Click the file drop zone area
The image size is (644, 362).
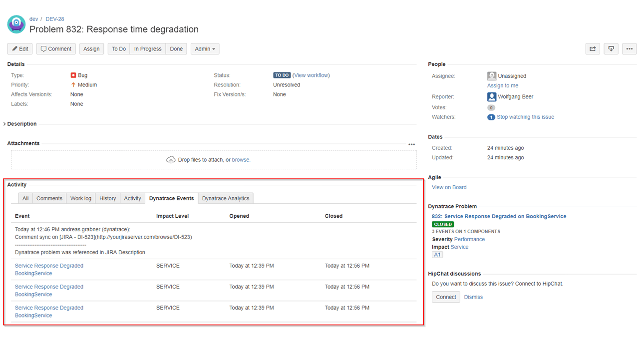pos(214,160)
